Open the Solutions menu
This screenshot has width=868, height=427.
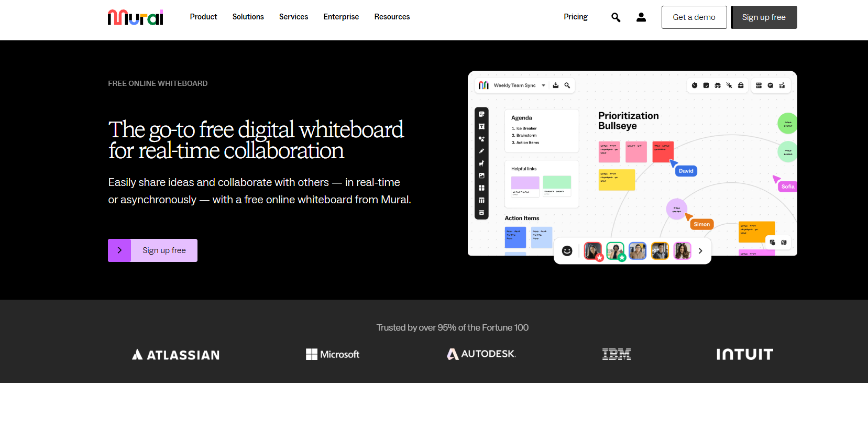[248, 17]
